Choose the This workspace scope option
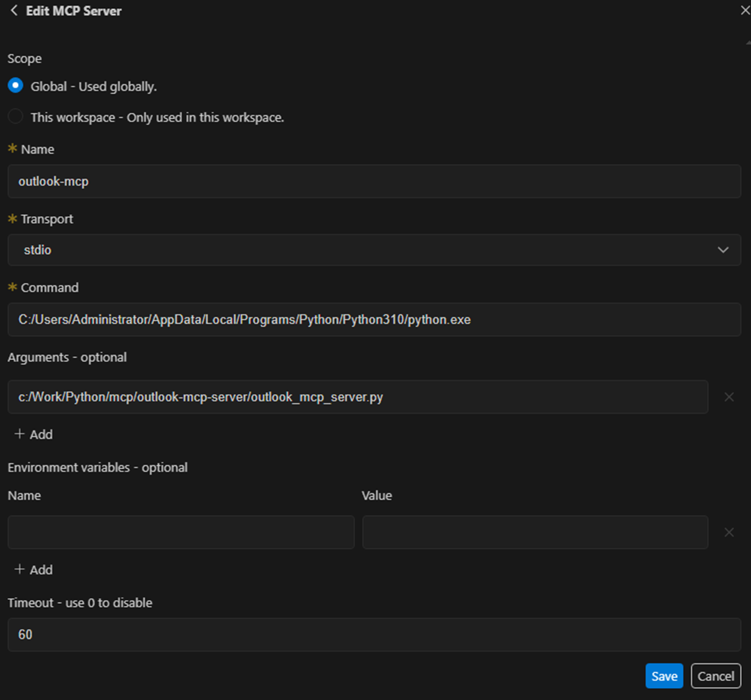Screen dimensions: 751x700 [15, 117]
